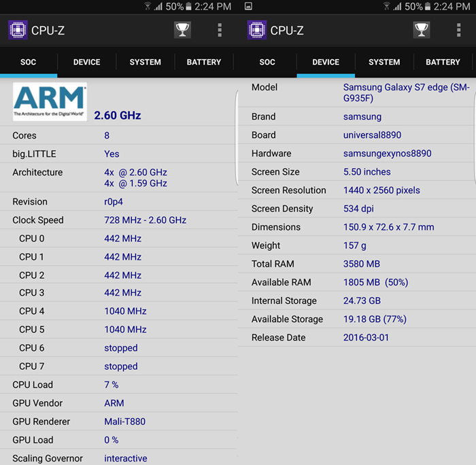Select Model 'Samsung Galaxy S7 edge' value
Screen dimensions: 476x465
tap(407, 92)
